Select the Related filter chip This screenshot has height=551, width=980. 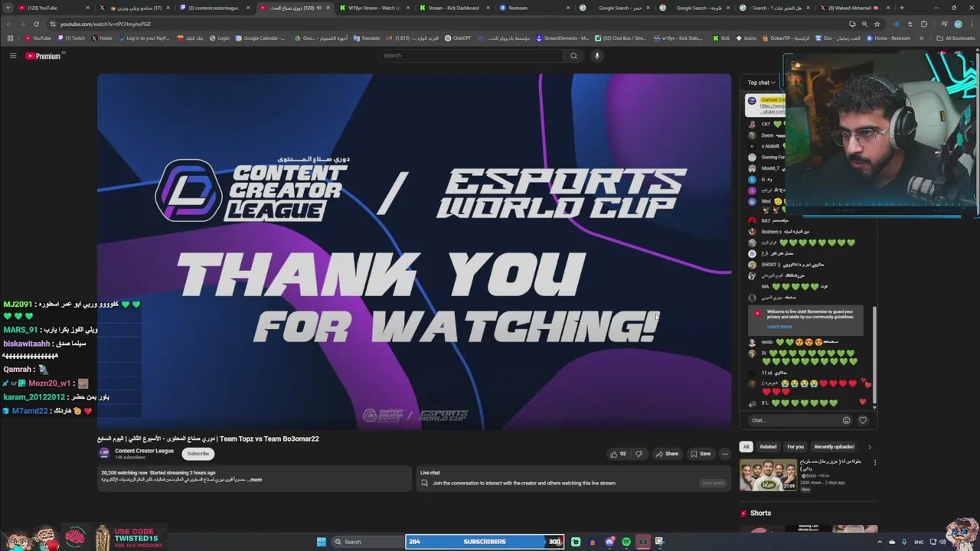(x=768, y=447)
